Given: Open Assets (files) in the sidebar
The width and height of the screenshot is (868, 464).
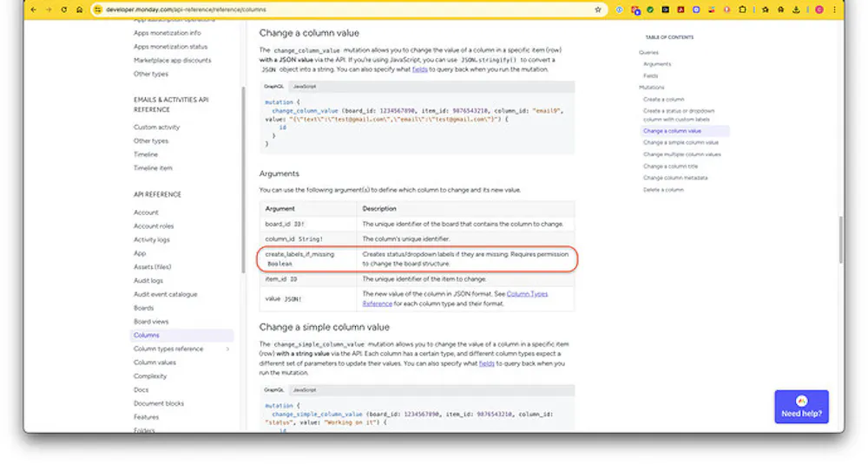Looking at the screenshot, I should (152, 267).
